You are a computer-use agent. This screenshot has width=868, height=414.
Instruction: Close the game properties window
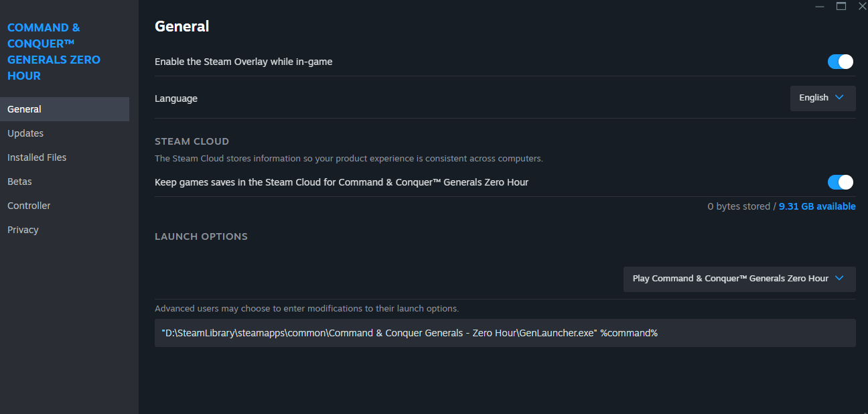863,6
